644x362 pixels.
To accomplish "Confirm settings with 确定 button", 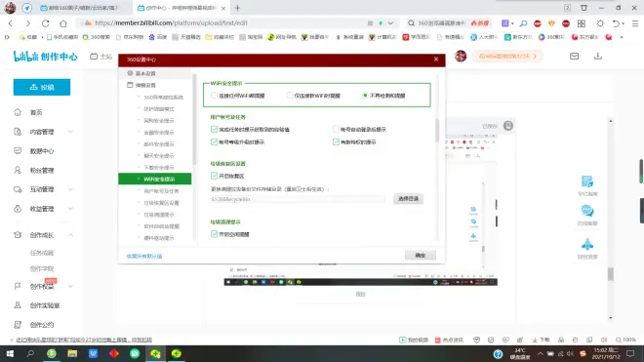I will click(x=420, y=256).
